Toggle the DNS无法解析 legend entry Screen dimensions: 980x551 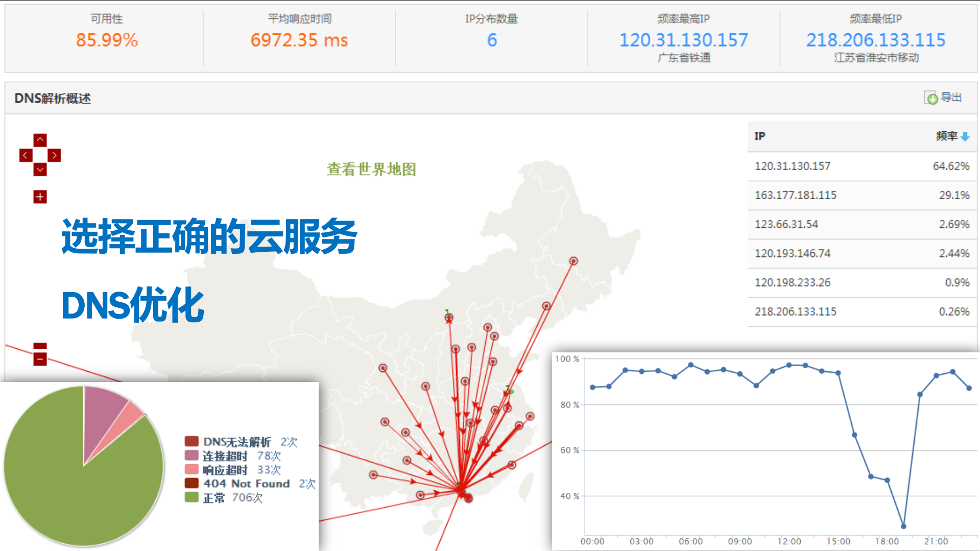coord(236,442)
